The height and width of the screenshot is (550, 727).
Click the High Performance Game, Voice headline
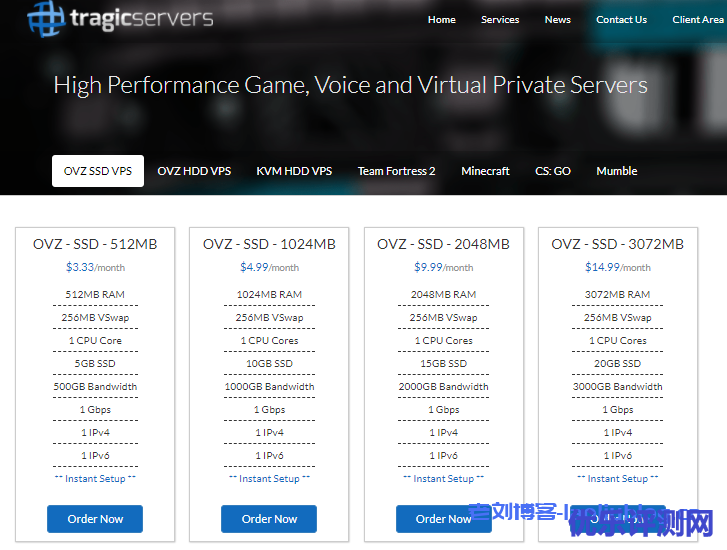[350, 85]
